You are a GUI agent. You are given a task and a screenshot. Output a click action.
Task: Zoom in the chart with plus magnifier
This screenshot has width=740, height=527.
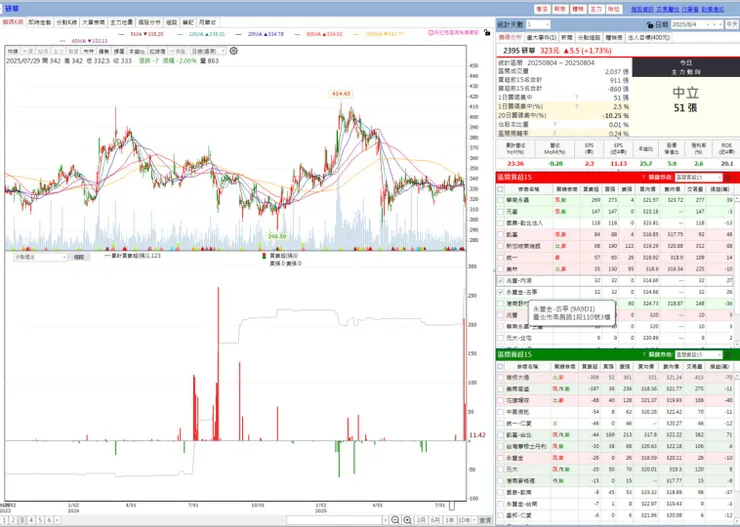pyautogui.click(x=407, y=520)
